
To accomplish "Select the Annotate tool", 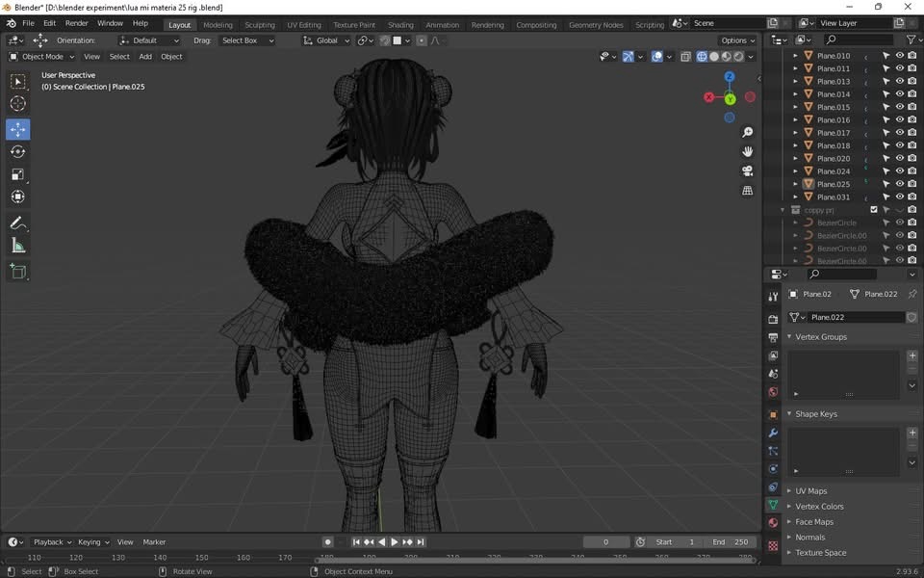I will coord(18,223).
